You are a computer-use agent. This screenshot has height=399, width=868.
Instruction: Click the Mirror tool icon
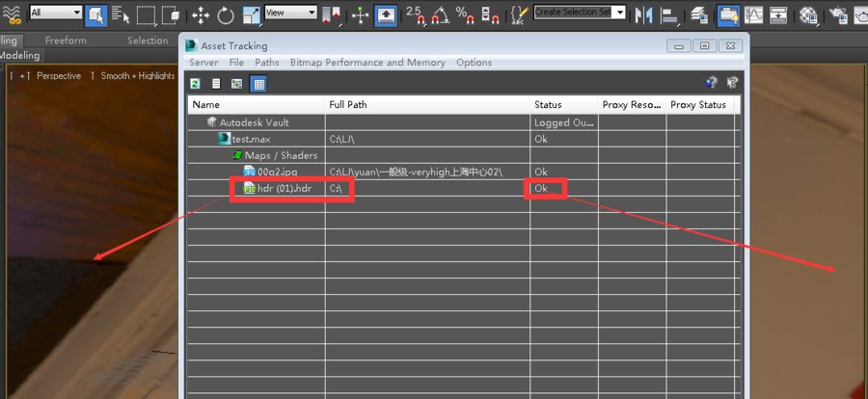643,15
